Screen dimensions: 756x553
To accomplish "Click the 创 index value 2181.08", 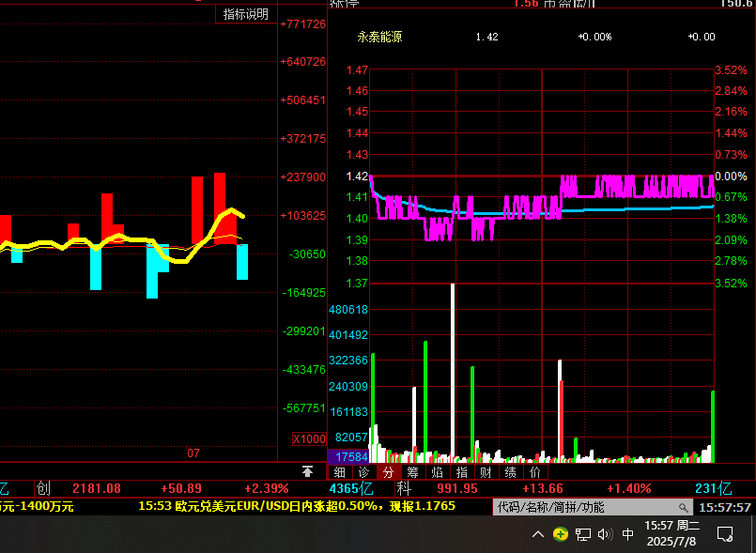I will [x=97, y=489].
